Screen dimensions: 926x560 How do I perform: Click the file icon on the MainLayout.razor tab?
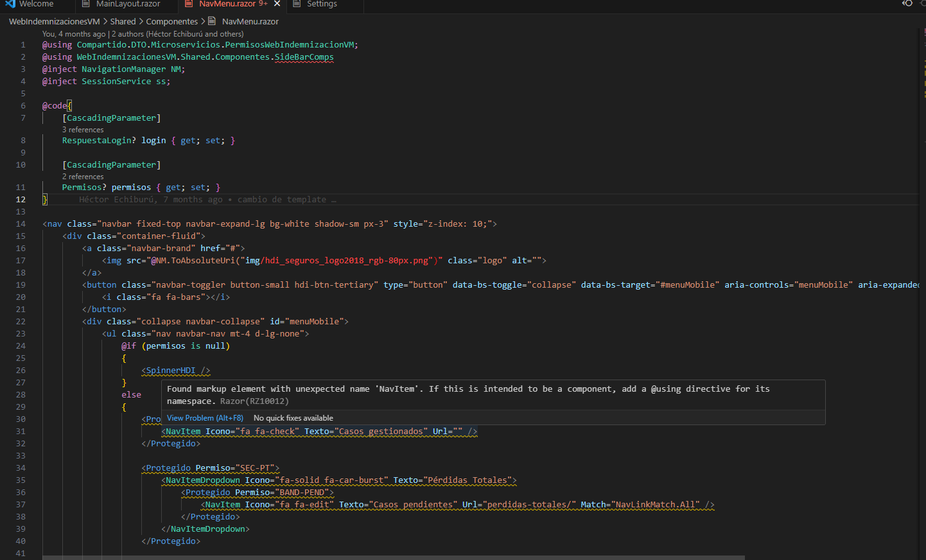[86, 3]
